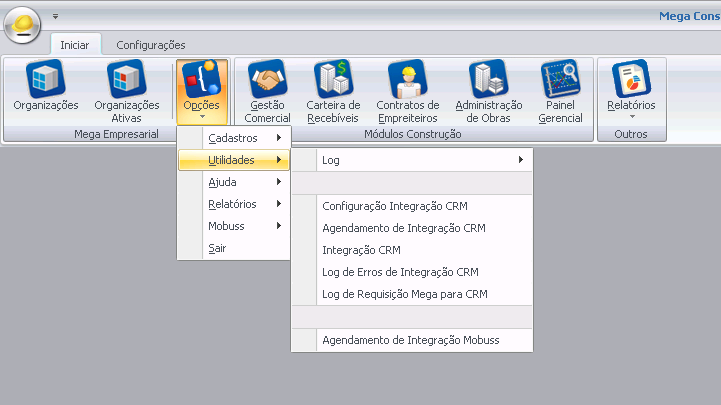The height and width of the screenshot is (405, 721).
Task: Switch to the Configurações tab
Action: pyautogui.click(x=151, y=45)
